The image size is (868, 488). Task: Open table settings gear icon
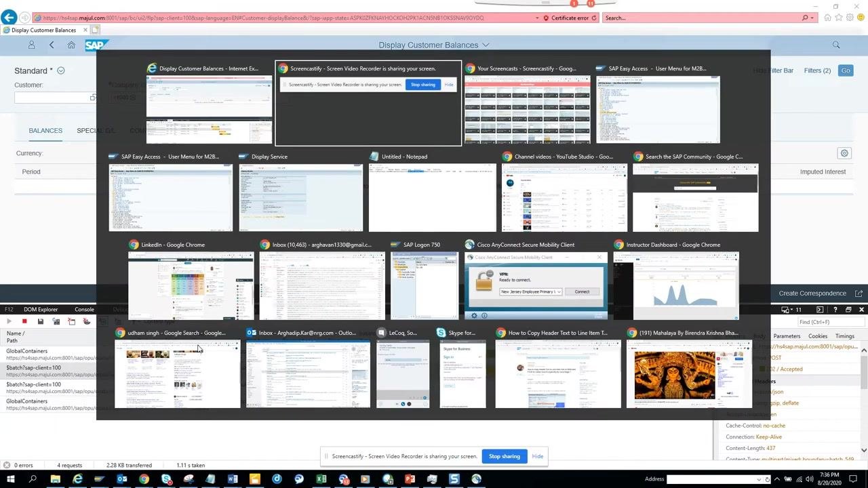tap(844, 153)
